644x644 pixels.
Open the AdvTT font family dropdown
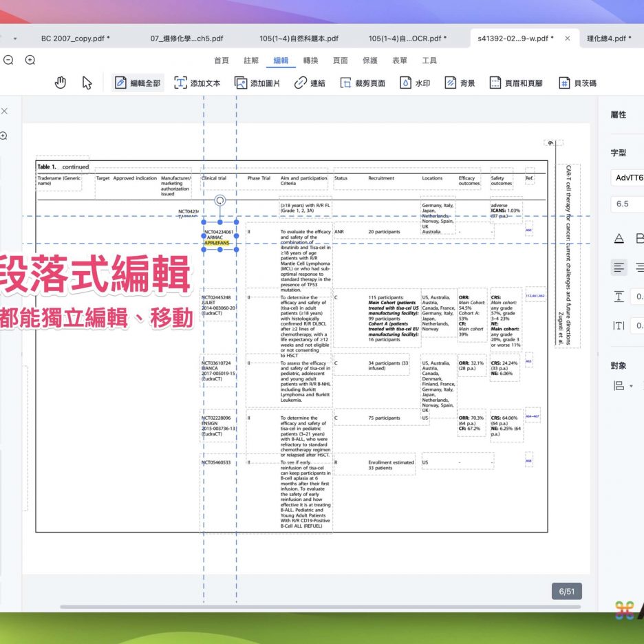pyautogui.click(x=627, y=178)
